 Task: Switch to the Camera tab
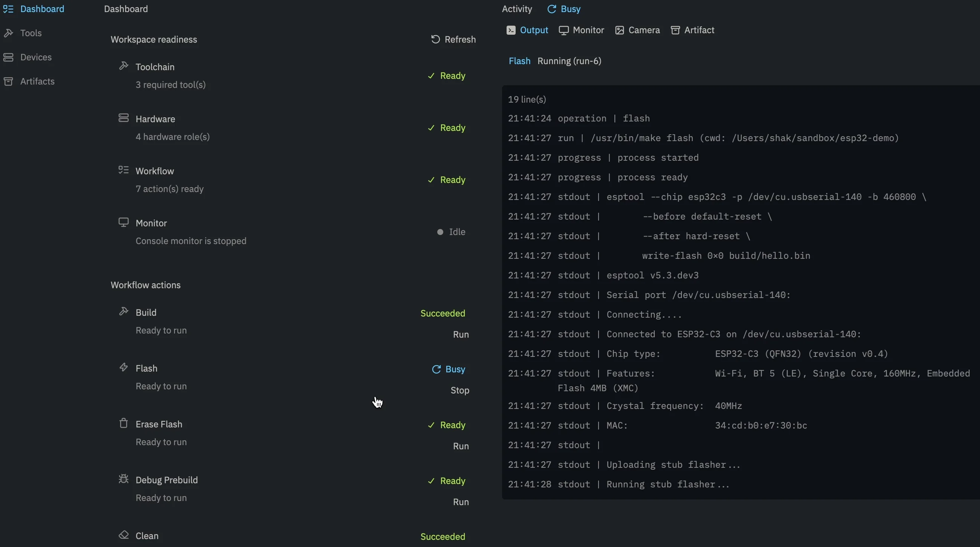[x=637, y=31]
